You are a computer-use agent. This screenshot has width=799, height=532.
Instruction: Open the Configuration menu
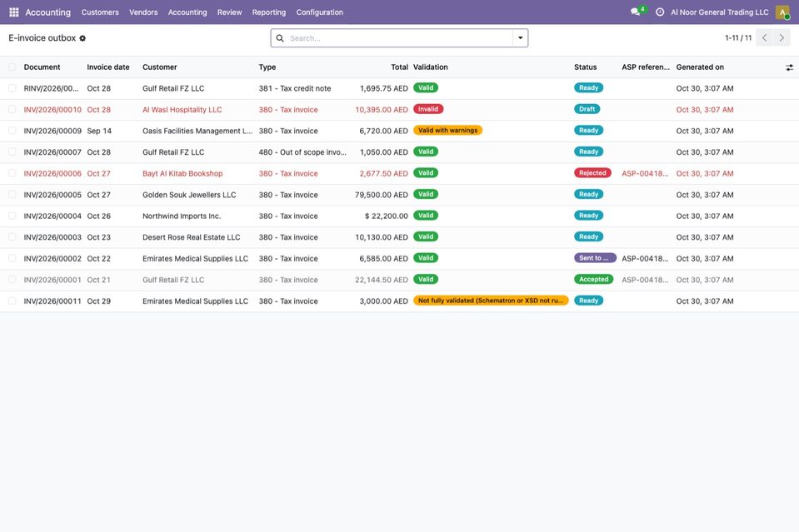pyautogui.click(x=319, y=12)
